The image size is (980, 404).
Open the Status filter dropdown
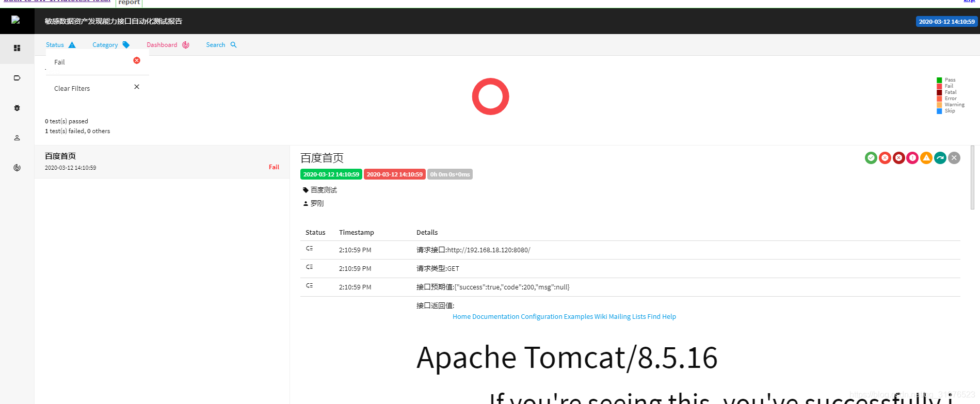[60, 45]
